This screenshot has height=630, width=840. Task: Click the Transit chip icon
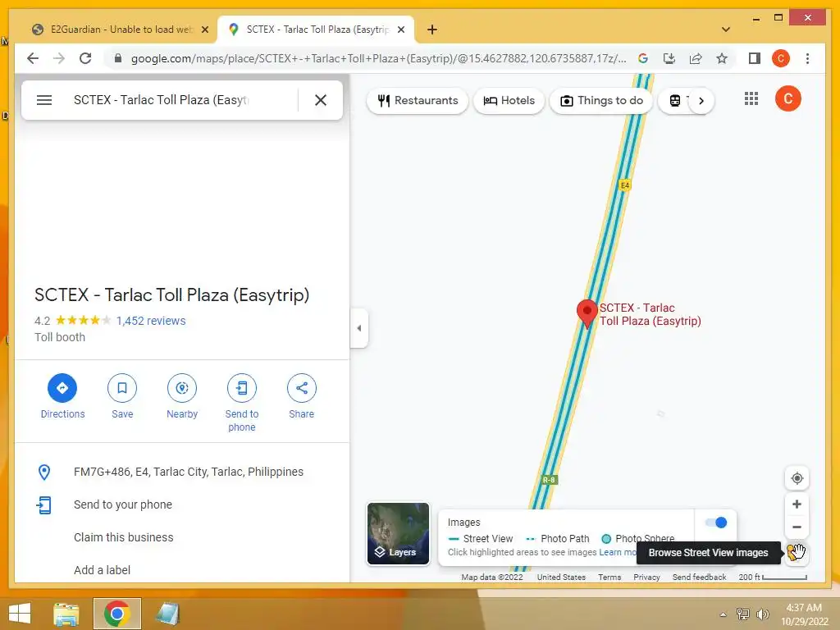(x=675, y=101)
